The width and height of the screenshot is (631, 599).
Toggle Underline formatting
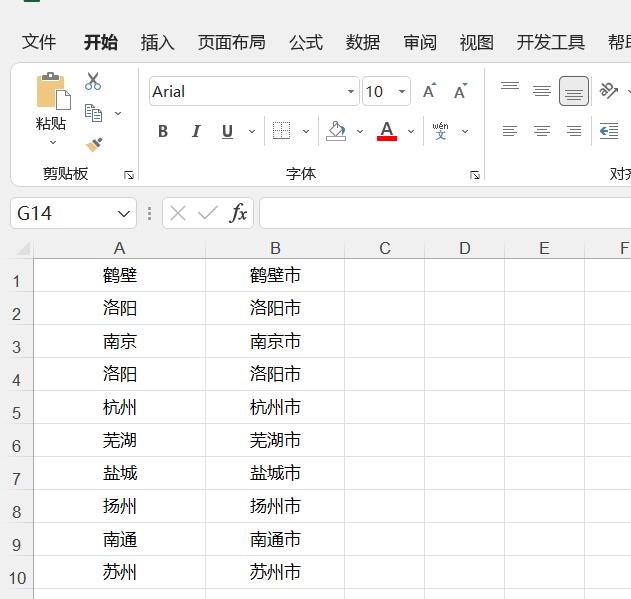click(x=227, y=131)
